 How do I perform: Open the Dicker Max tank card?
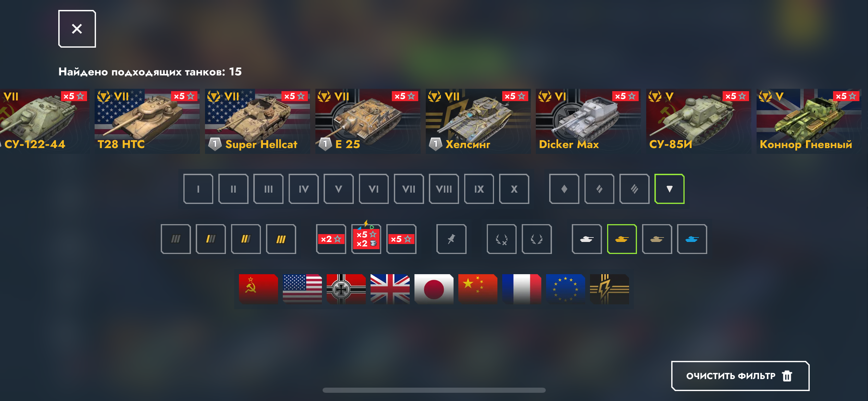[x=588, y=121]
